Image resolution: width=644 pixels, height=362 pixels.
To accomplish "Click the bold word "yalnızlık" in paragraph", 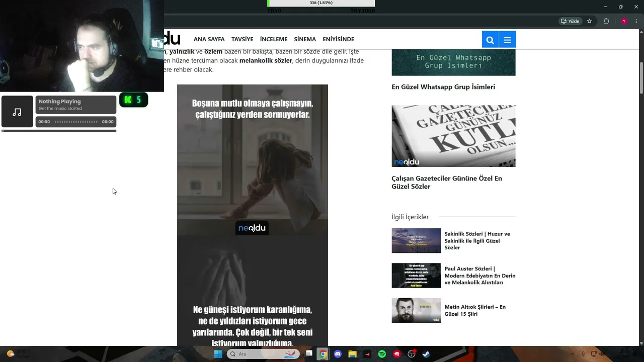I will click(x=182, y=51).
